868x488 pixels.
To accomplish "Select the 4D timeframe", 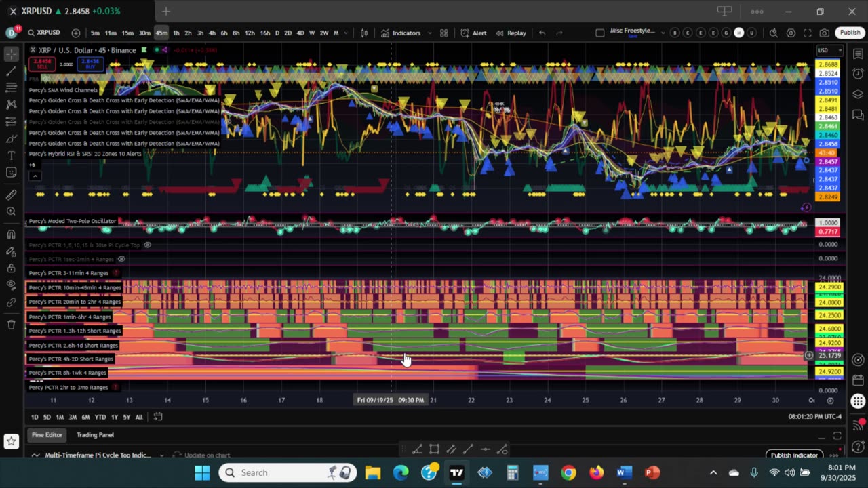I will 300,33.
